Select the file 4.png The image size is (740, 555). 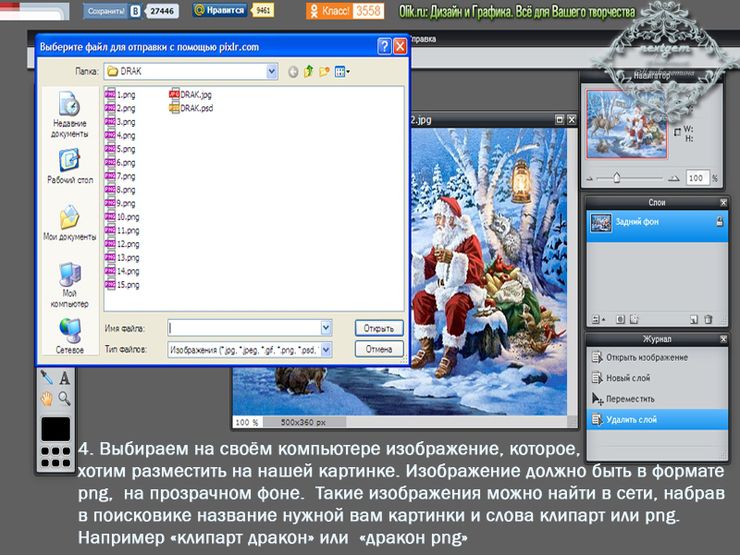click(120, 135)
